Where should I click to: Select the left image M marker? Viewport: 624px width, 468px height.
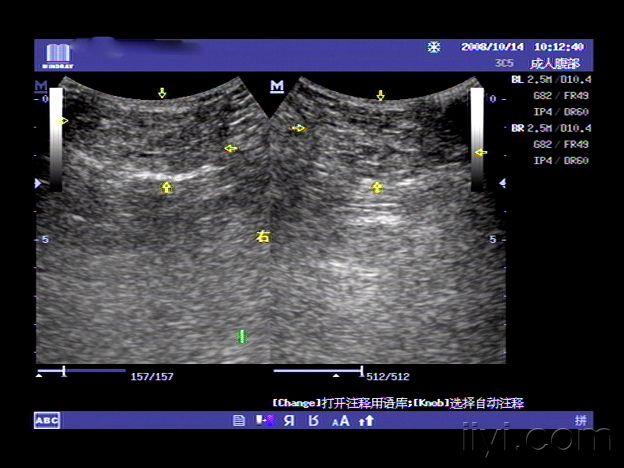coord(41,85)
